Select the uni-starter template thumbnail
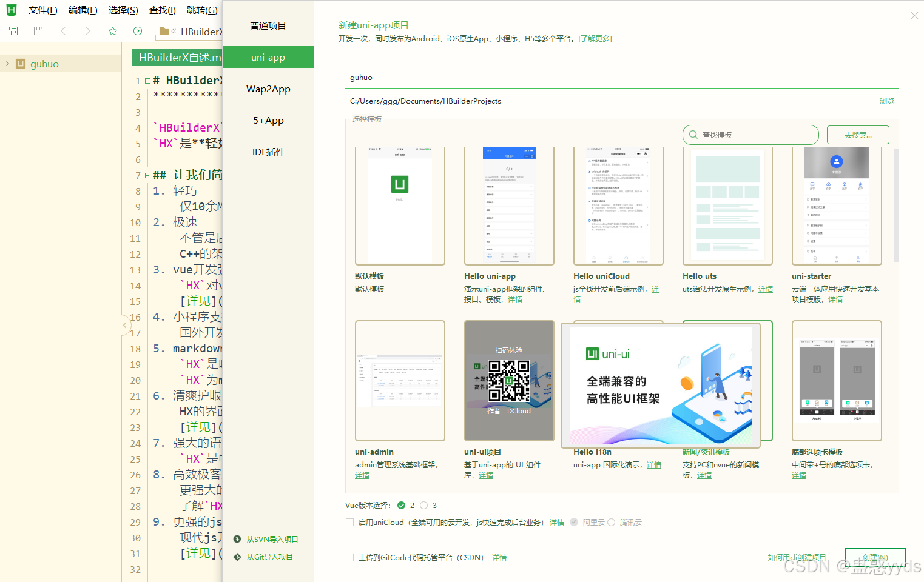The height and width of the screenshot is (582, 924). click(837, 206)
